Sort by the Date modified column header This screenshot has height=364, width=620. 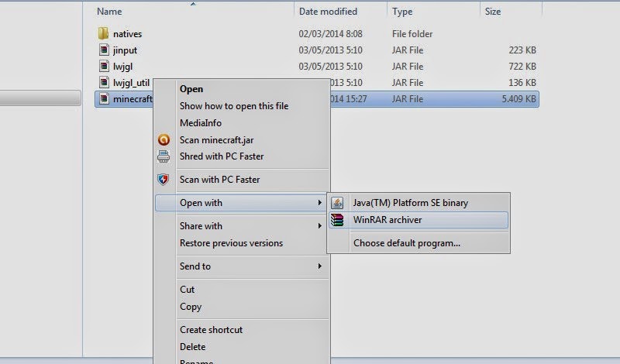point(328,12)
